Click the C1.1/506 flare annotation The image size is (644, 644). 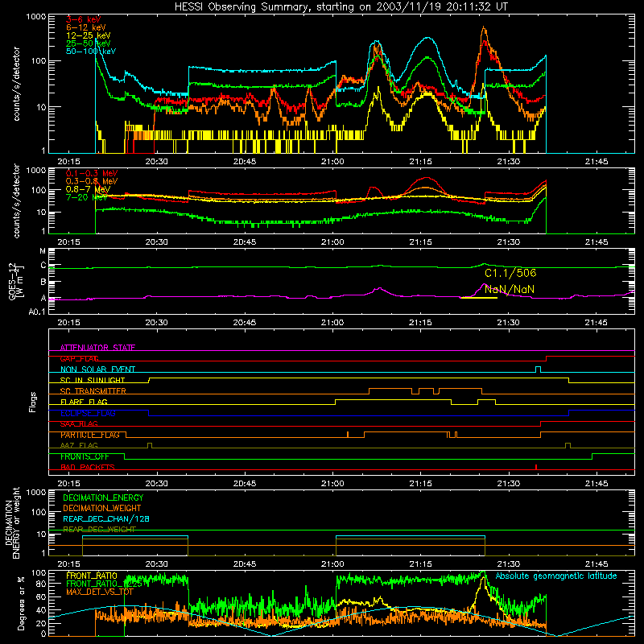click(510, 273)
